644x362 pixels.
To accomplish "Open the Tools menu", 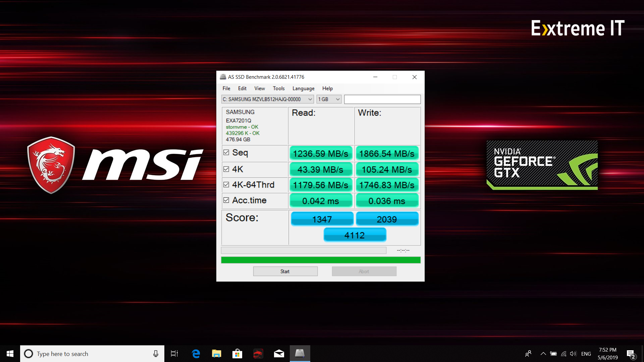I will click(x=279, y=88).
